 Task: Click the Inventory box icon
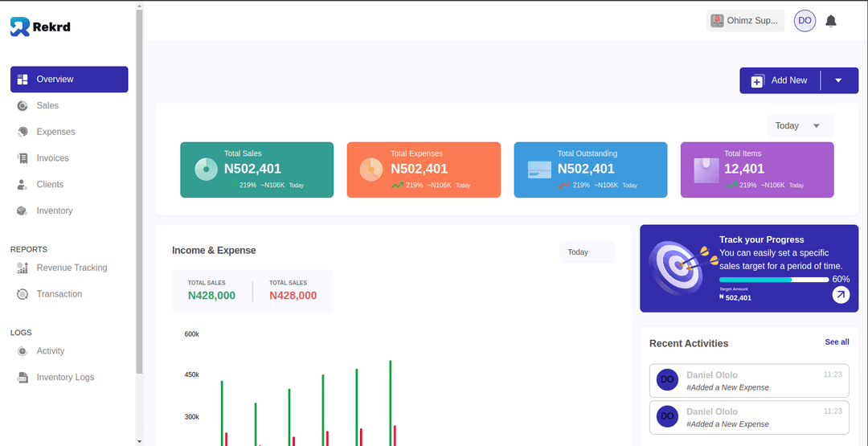23,211
